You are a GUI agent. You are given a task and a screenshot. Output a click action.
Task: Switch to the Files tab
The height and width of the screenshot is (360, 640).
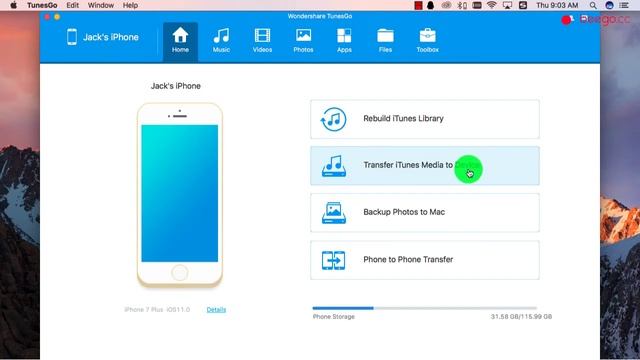click(x=385, y=41)
